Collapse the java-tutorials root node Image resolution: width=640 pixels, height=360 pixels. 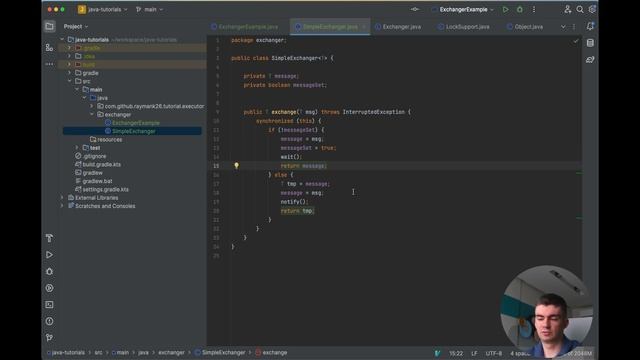pyautogui.click(x=62, y=40)
